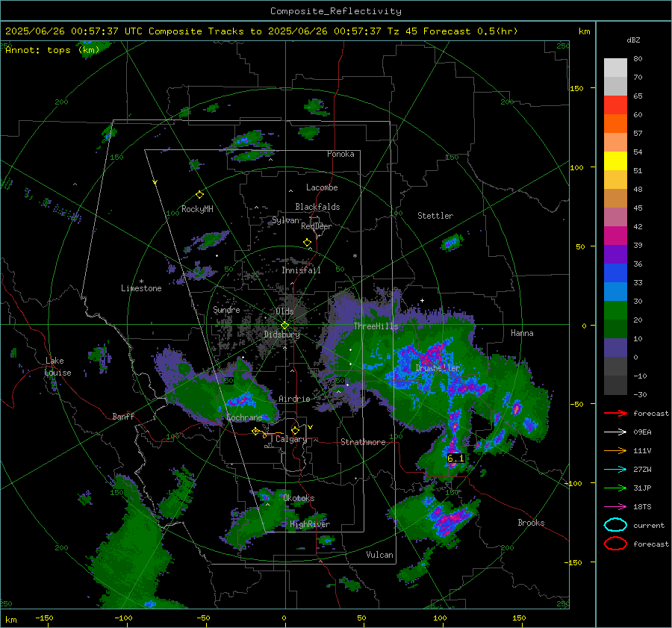Click the '18TS' legend text
The width and height of the screenshot is (672, 628).
[642, 507]
